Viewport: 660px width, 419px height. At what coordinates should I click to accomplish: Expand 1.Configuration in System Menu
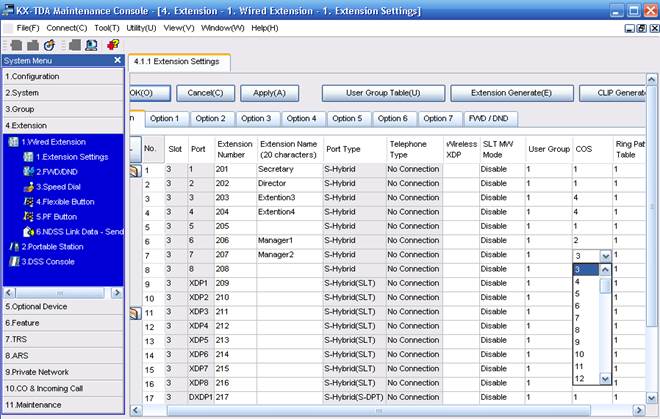(x=63, y=77)
